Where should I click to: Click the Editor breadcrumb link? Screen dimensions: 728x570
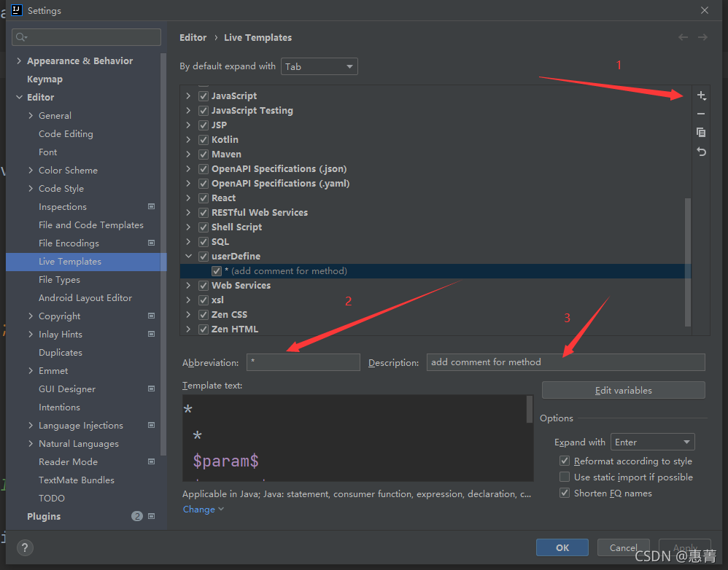click(193, 38)
